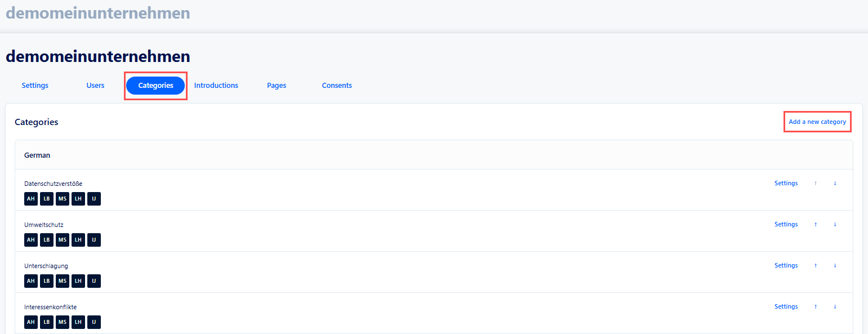Click LH user badge under Interessenkonflikte
The image size is (868, 334).
pos(78,322)
